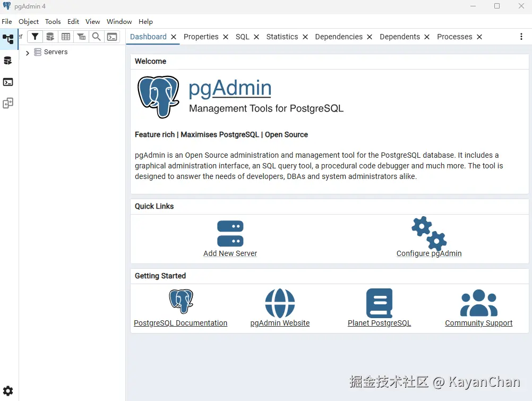Open the Help menu
Screen dimensions: 532x401
(x=145, y=21)
